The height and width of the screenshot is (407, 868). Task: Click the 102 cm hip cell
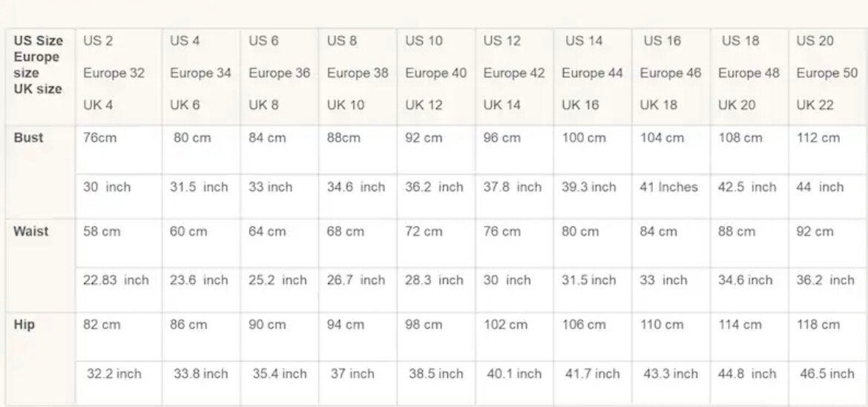(x=506, y=325)
